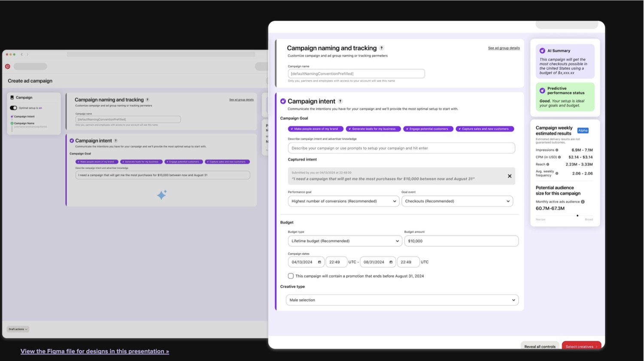The height and width of the screenshot is (361, 644).
Task: Click the Pinterest logo icon
Action: point(7,67)
